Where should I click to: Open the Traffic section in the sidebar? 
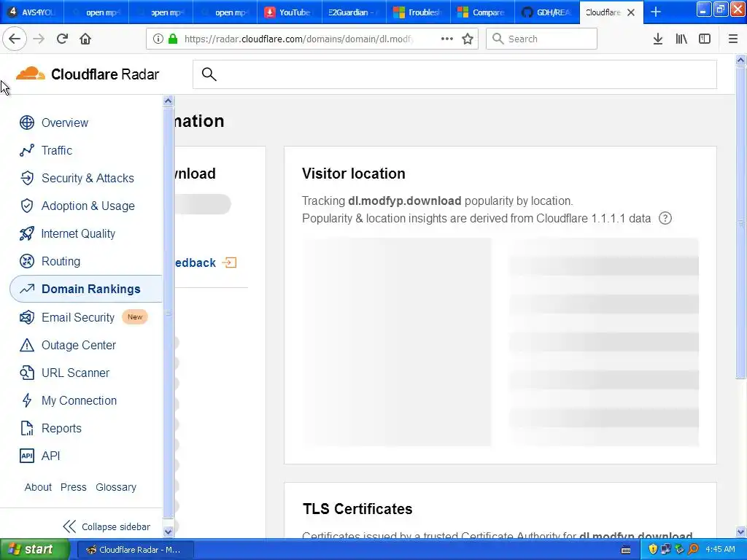pos(57,150)
